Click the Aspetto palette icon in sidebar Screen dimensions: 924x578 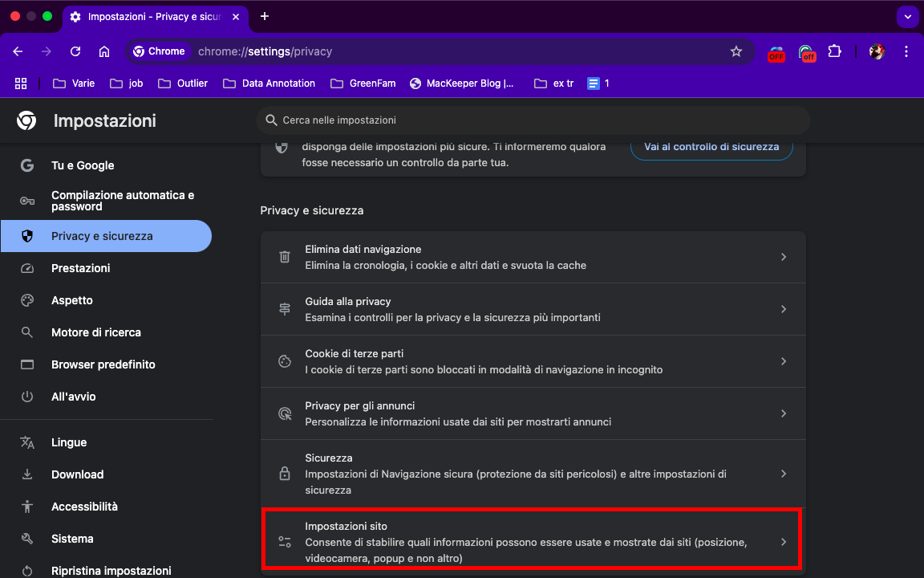[x=27, y=299]
